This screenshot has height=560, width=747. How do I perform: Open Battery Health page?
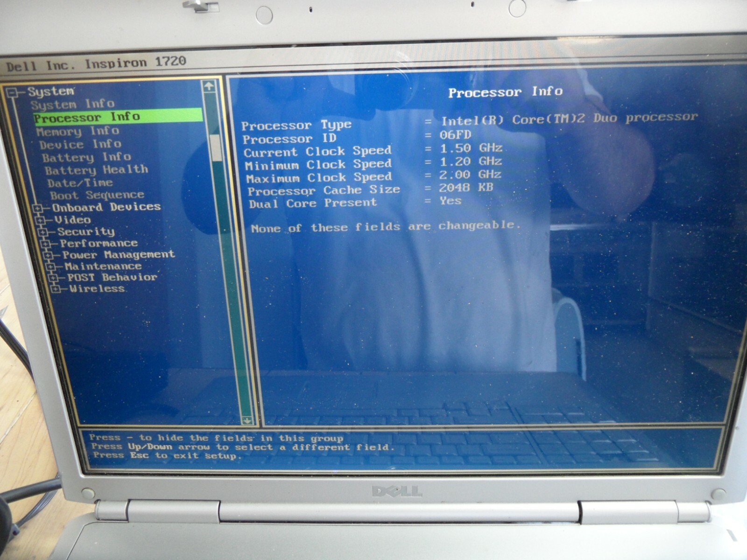[x=97, y=170]
